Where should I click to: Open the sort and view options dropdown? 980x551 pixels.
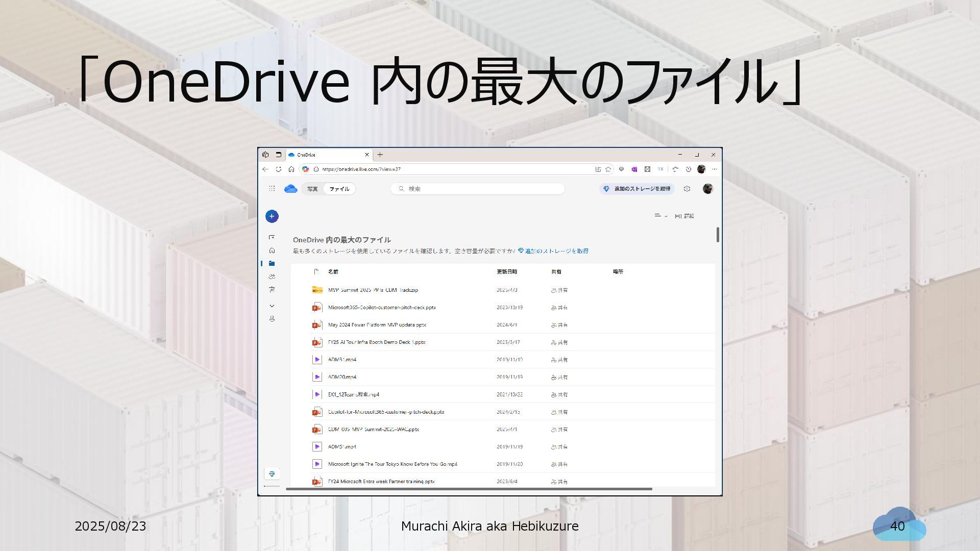(x=661, y=216)
